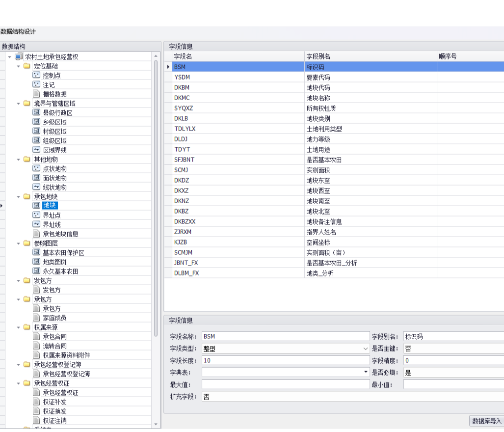Click the polygon layer icon beside 面状地物
Screen dimensions: 504x432
point(36,178)
